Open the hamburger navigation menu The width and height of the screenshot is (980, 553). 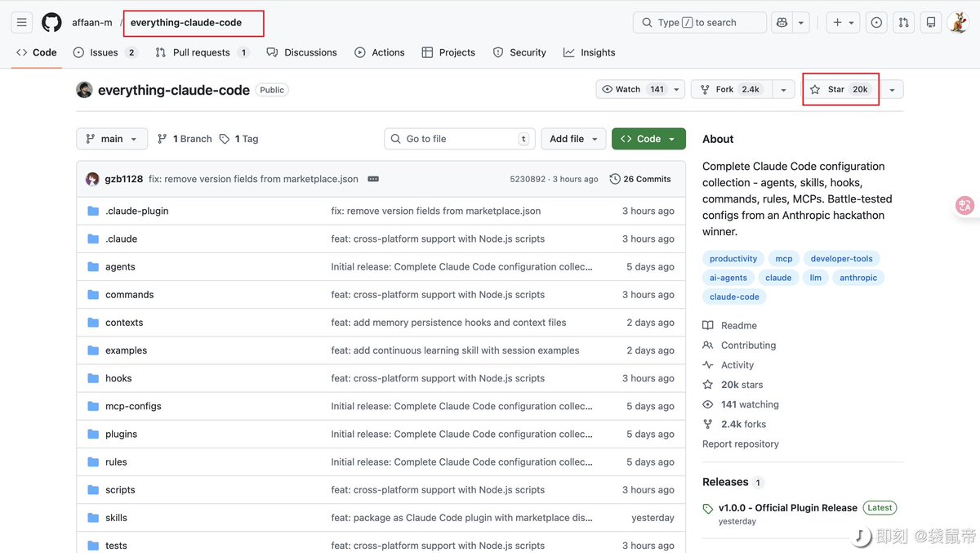coord(22,23)
